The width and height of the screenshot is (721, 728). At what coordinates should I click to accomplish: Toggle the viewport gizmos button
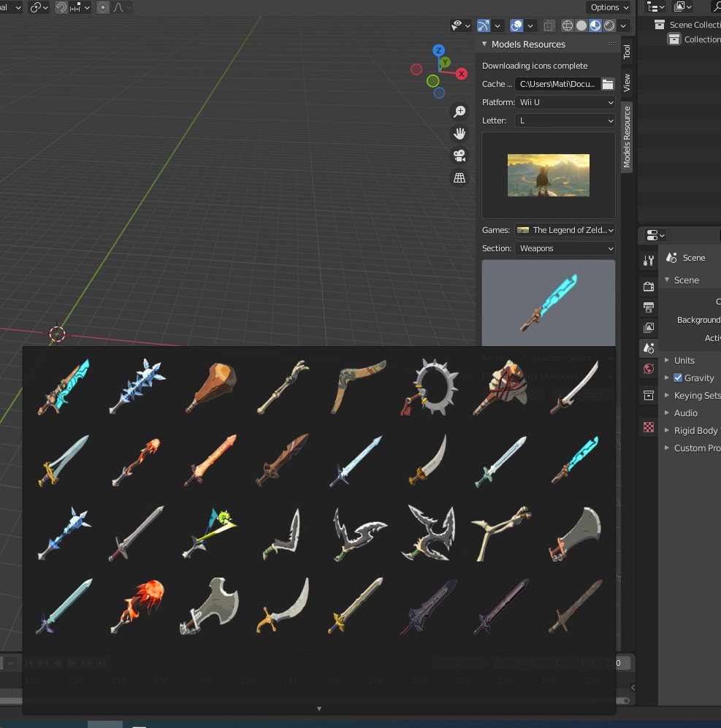click(484, 26)
